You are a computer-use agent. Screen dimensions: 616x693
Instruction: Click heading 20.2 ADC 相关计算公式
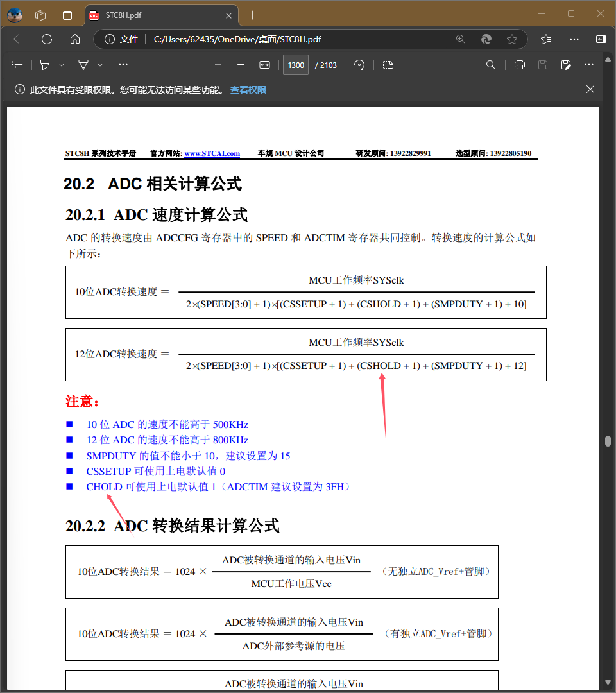tap(153, 184)
